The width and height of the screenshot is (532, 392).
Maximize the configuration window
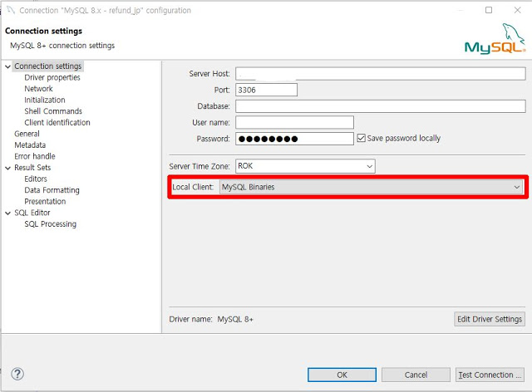pyautogui.click(x=489, y=10)
